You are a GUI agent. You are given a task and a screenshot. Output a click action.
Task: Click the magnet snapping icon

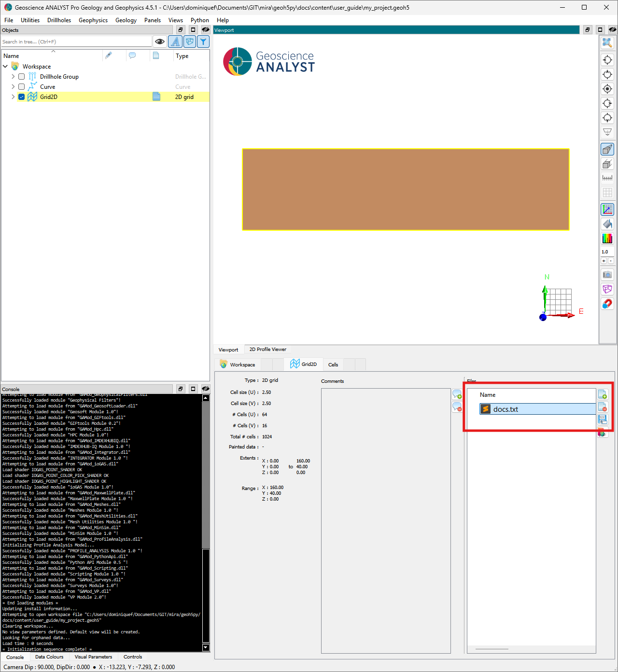(607, 304)
